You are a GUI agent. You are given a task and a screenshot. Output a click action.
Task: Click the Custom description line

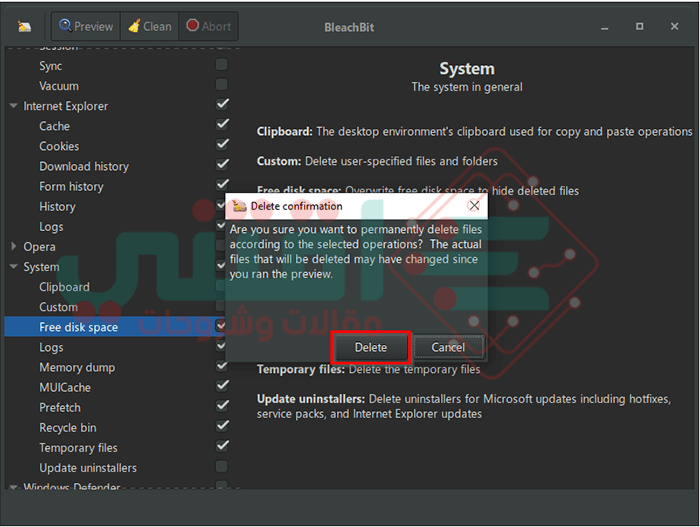coord(377,161)
